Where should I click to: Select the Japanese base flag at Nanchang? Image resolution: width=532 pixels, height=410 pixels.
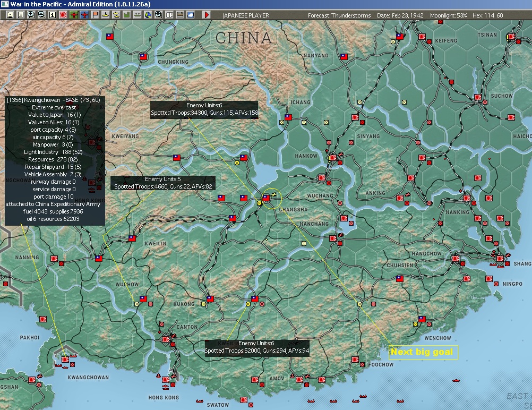pyautogui.click(x=333, y=238)
